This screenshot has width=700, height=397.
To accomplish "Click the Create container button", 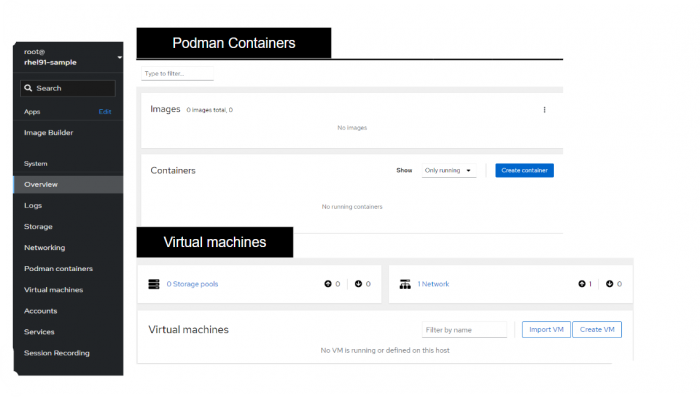I will pos(524,170).
